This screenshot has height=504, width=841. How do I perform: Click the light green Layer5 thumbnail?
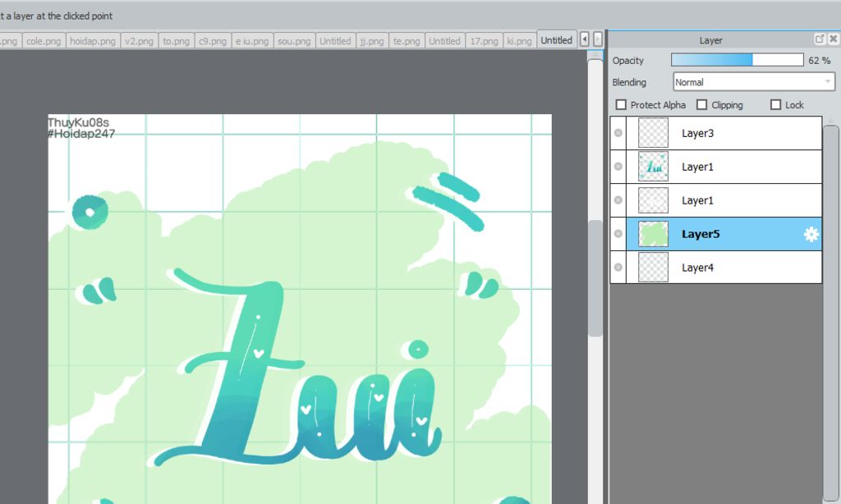point(653,234)
